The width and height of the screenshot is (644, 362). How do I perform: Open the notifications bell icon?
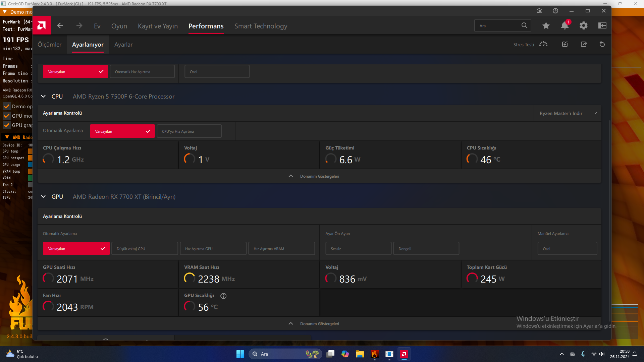click(565, 25)
